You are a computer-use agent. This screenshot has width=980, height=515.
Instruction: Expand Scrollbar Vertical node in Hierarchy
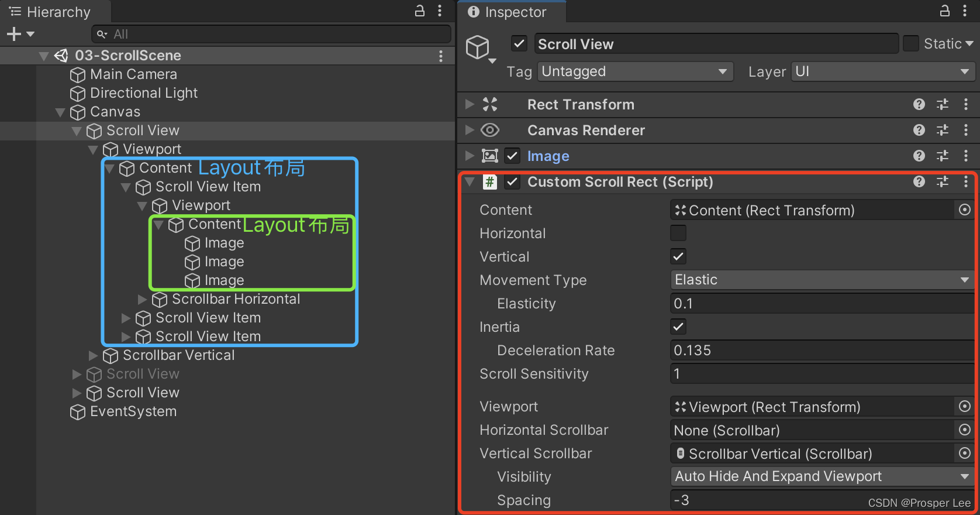(93, 355)
